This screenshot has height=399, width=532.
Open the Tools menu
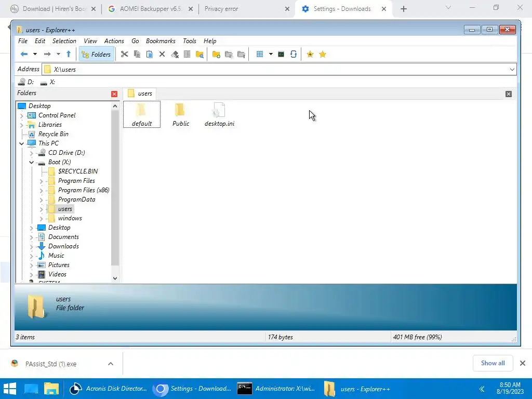(x=189, y=41)
